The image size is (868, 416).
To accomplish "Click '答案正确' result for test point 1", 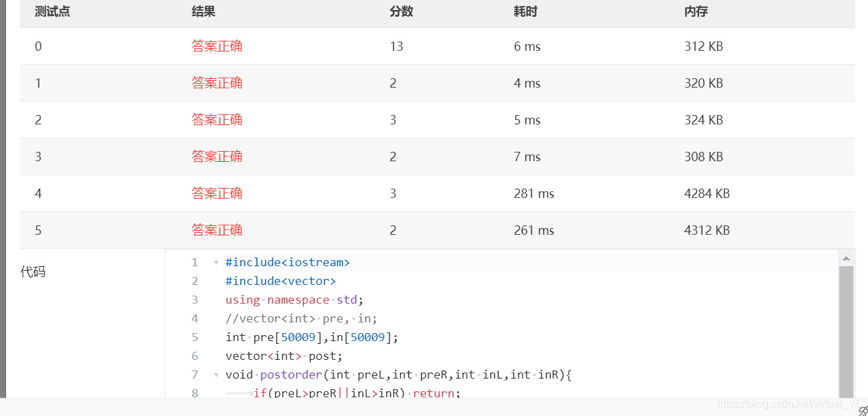I will click(216, 83).
